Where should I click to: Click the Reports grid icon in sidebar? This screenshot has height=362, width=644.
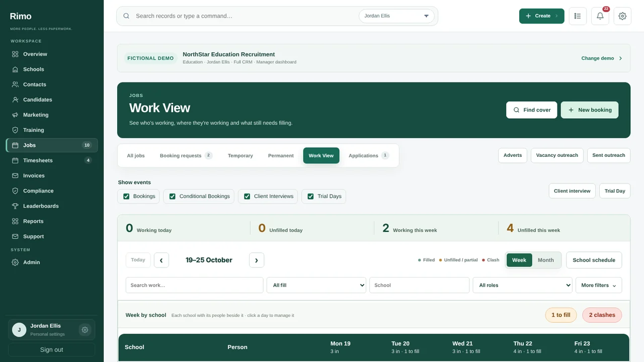(x=15, y=221)
